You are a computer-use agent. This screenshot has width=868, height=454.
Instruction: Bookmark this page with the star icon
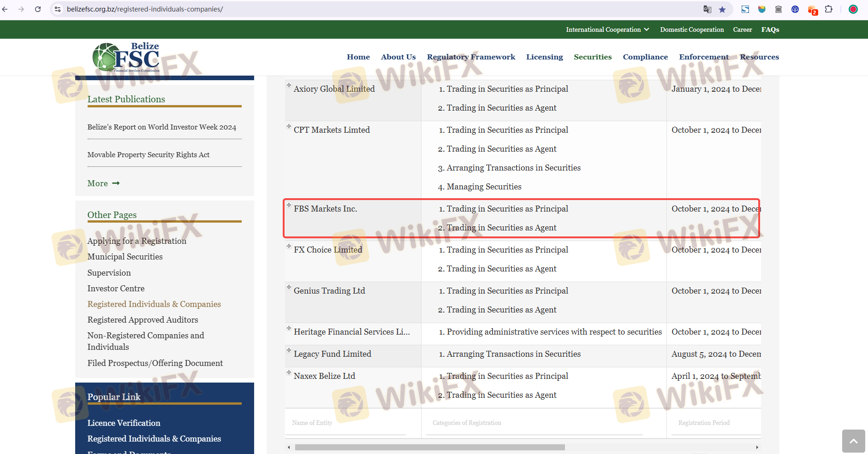coord(722,9)
